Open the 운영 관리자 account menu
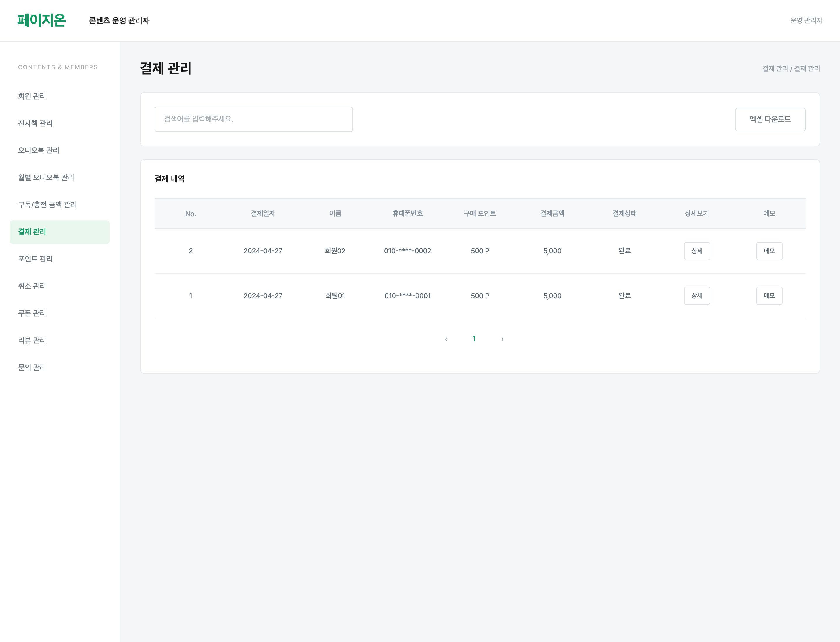 (x=806, y=21)
